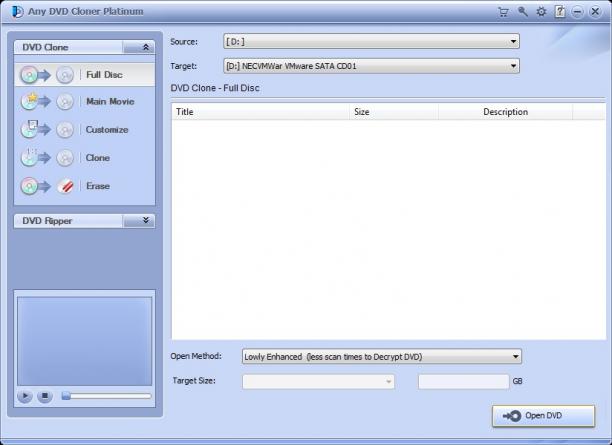
Task: Click the registration key icon
Action: click(523, 12)
